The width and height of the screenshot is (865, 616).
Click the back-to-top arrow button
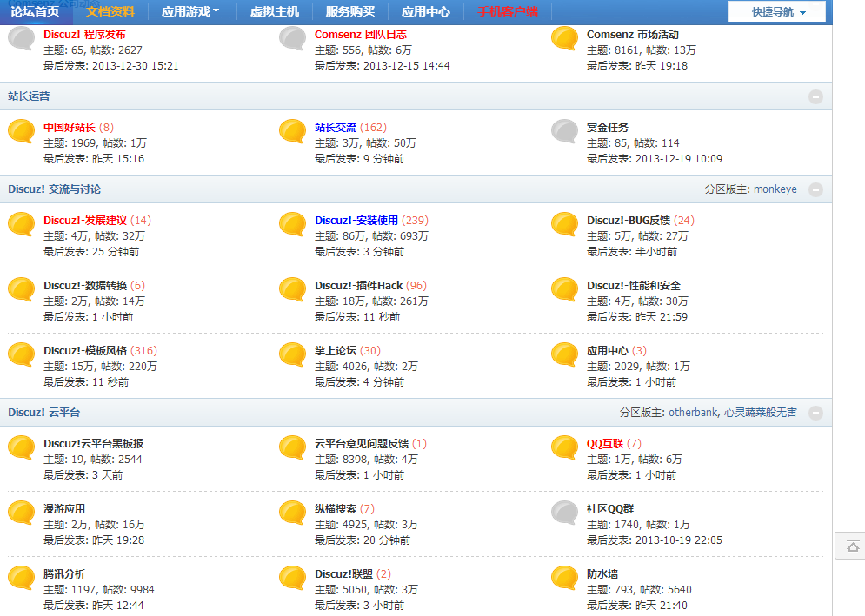tap(852, 546)
